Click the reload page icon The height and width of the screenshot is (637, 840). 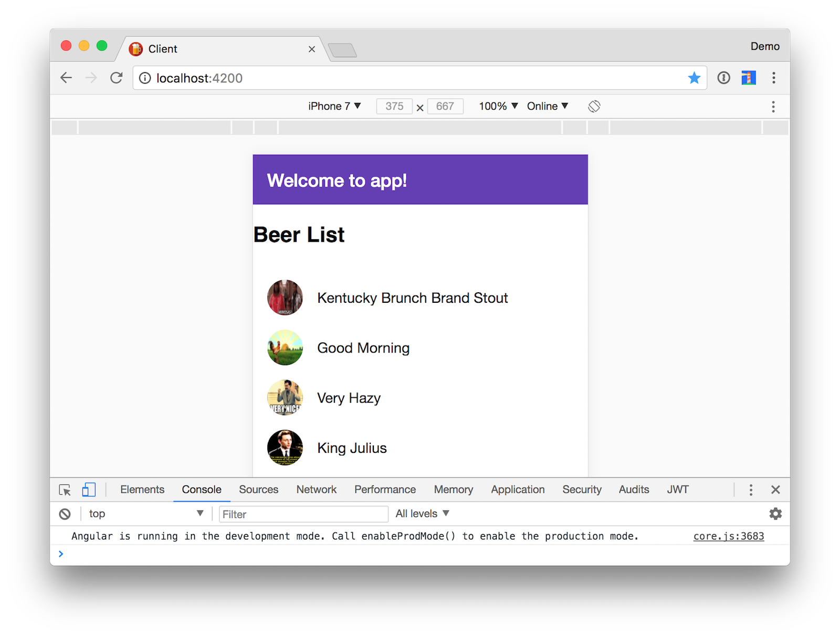pyautogui.click(x=116, y=78)
